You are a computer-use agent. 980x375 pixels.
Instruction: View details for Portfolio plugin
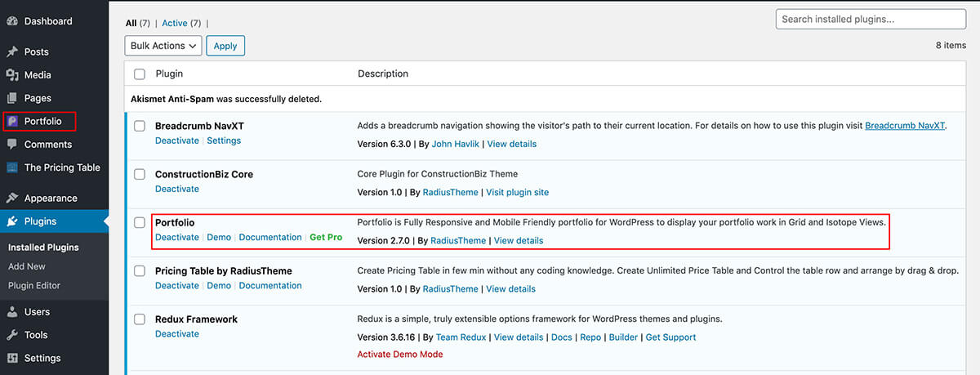pos(519,240)
